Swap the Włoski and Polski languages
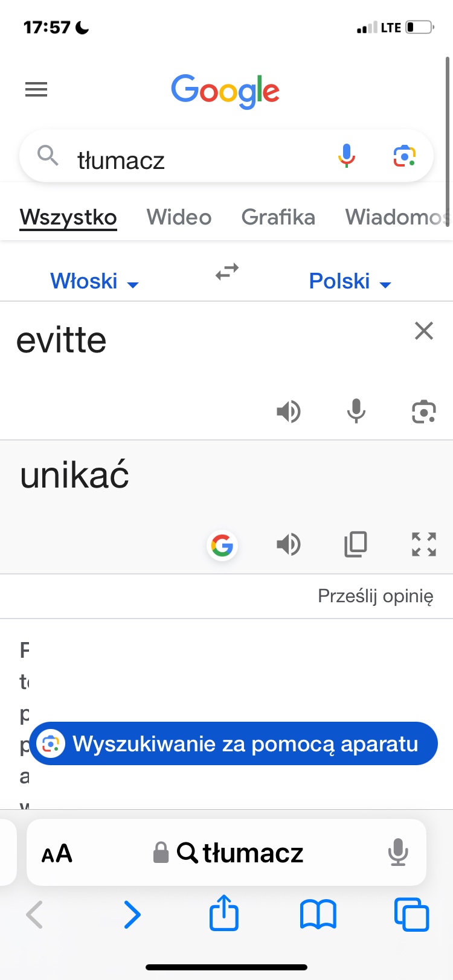453x980 pixels. 227,272
